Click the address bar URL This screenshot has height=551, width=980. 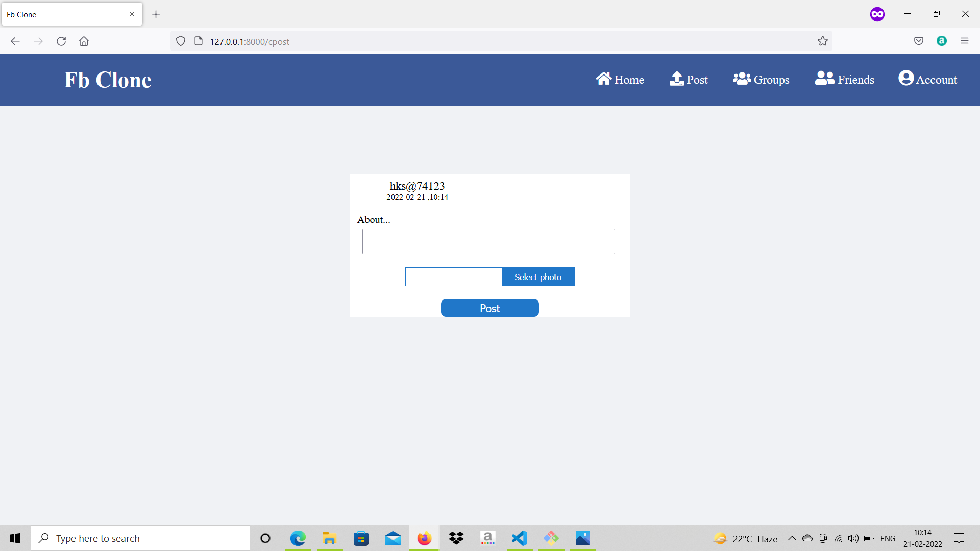tap(250, 42)
